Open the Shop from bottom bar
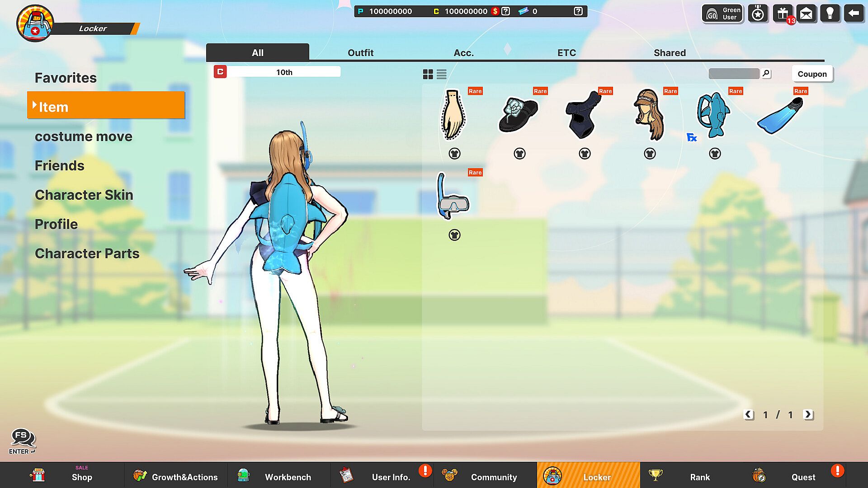 tap(81, 477)
